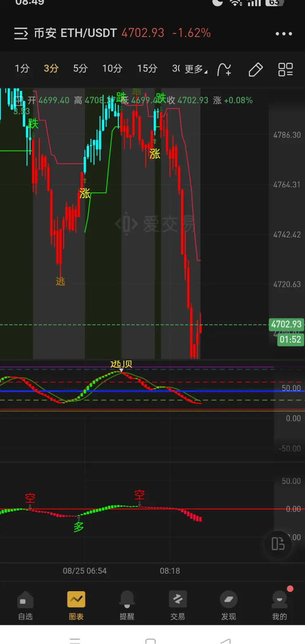Open the 图表 chart tab
305x644 pixels.
click(x=76, y=606)
